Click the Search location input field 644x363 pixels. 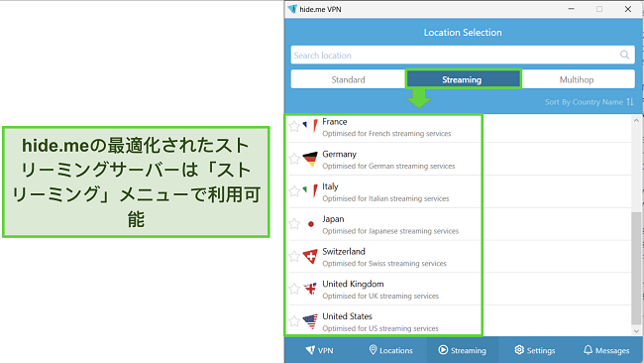tap(463, 56)
